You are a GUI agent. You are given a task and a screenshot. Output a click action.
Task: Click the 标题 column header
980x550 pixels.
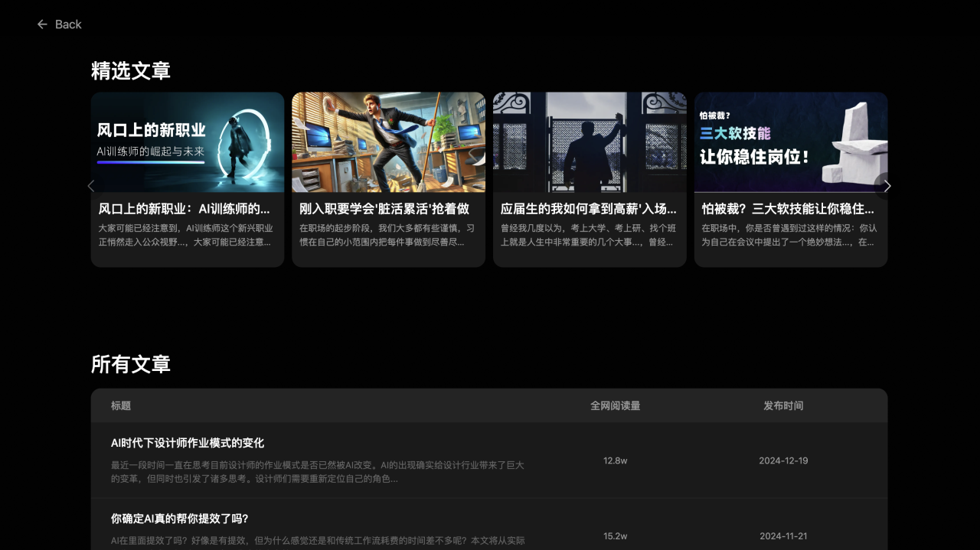[x=121, y=405]
